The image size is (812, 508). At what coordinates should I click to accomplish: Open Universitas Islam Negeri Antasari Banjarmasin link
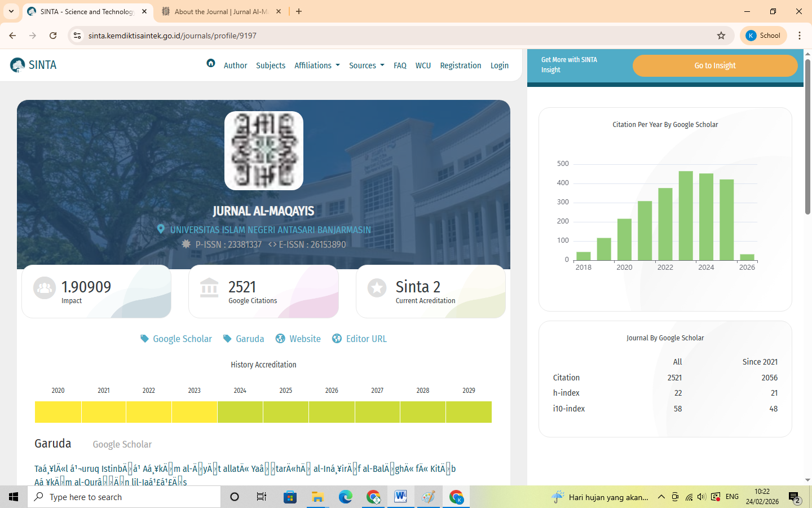click(x=271, y=230)
